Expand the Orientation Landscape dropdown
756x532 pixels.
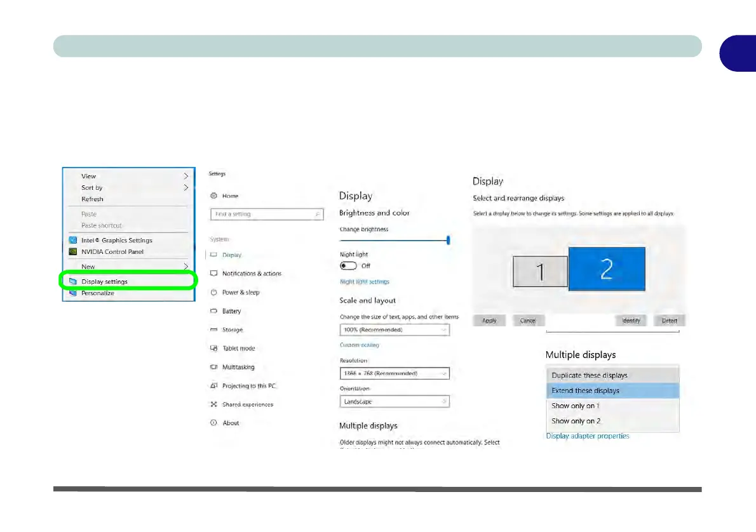[395, 402]
